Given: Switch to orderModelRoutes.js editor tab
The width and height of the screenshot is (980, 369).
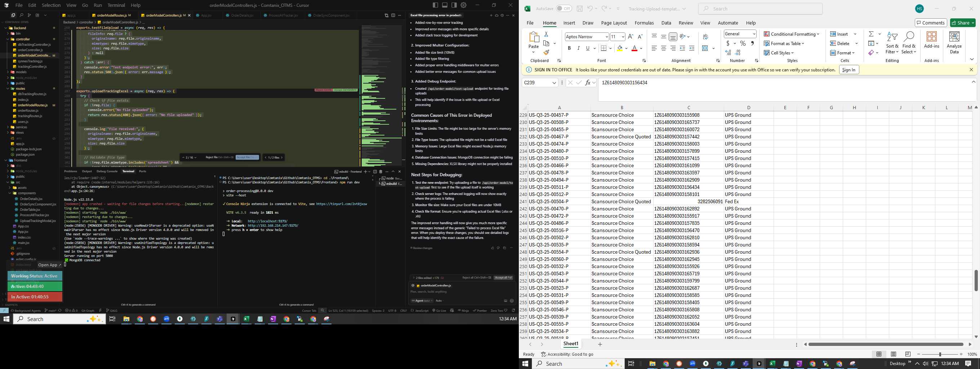Looking at the screenshot, I should [x=112, y=15].
